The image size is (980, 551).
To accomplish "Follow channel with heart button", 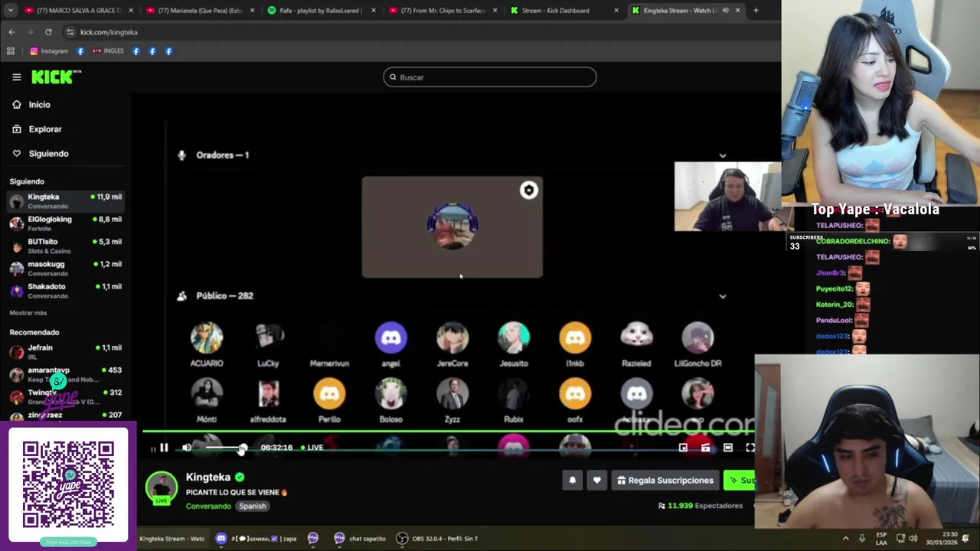I will [596, 481].
